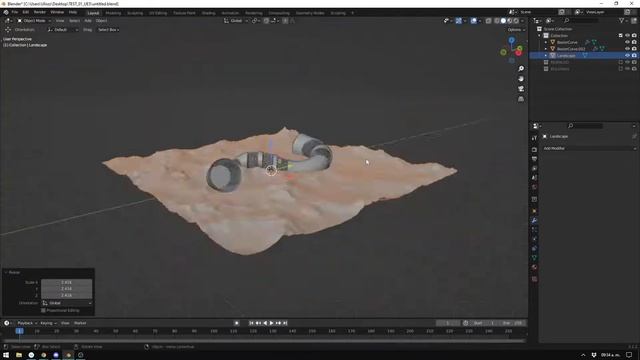Open the timeline Marker menu
Screen dimensions: 640x360
[80, 323]
